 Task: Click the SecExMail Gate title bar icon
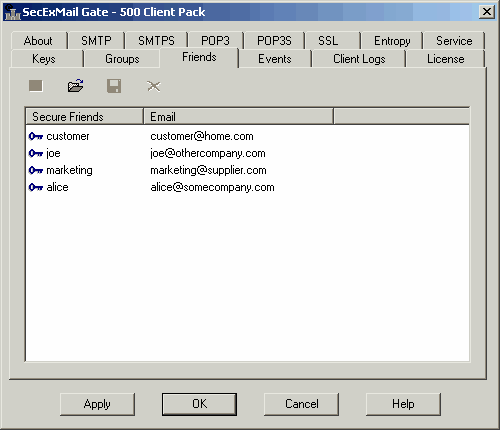coord(12,12)
